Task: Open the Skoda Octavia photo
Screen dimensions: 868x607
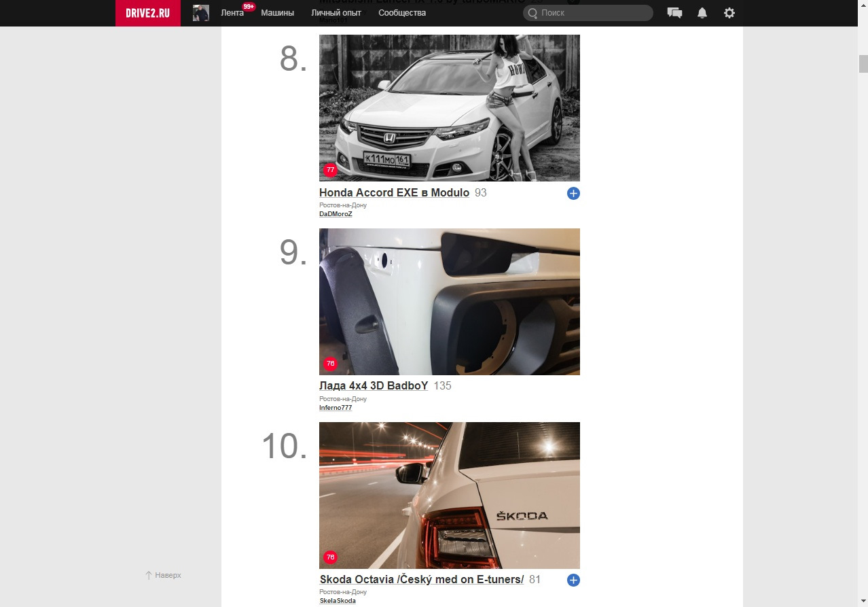Action: (450, 496)
